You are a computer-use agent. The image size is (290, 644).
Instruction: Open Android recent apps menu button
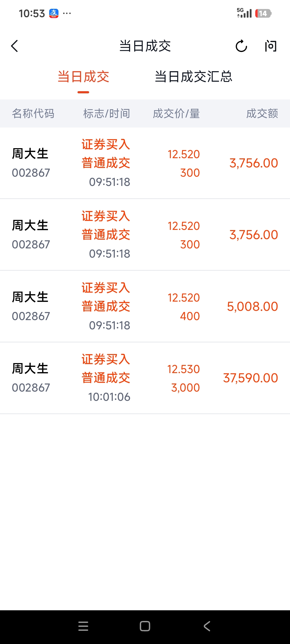(83, 626)
